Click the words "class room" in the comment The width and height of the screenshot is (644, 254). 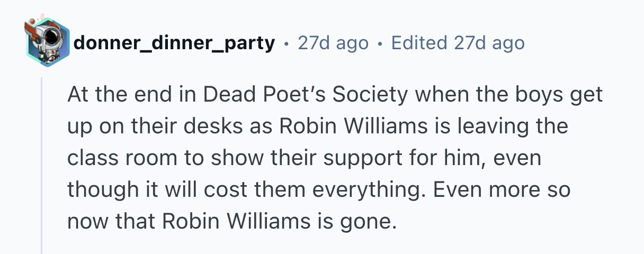pos(115,158)
